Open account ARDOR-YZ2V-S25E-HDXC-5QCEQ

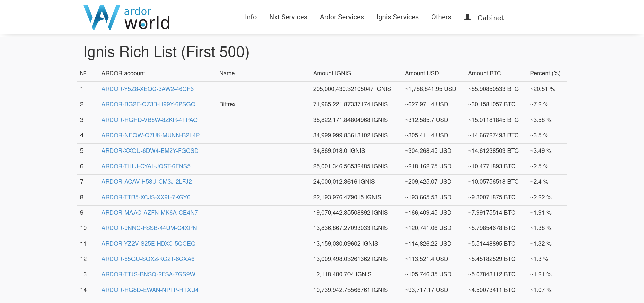148,244
